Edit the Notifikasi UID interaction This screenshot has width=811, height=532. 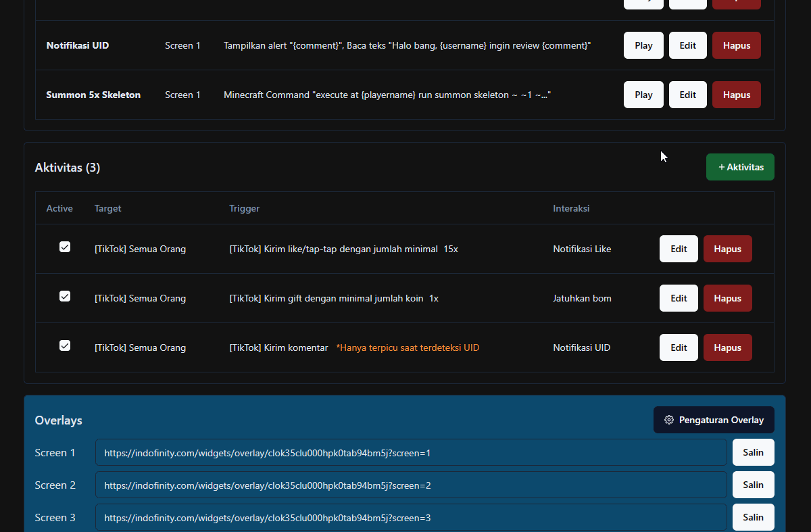click(687, 45)
